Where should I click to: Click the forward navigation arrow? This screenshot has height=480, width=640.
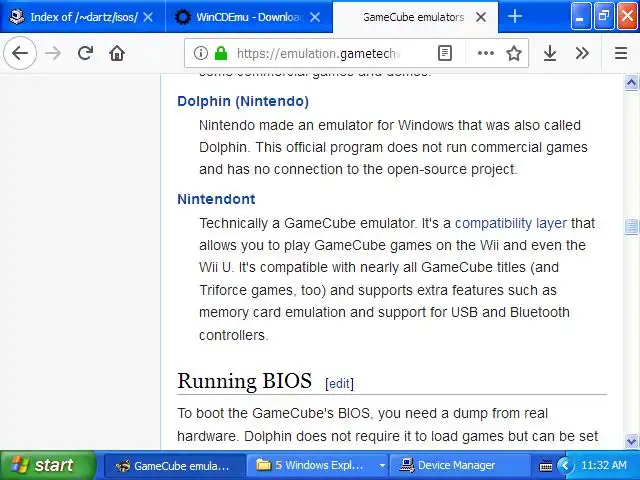pyautogui.click(x=53, y=53)
